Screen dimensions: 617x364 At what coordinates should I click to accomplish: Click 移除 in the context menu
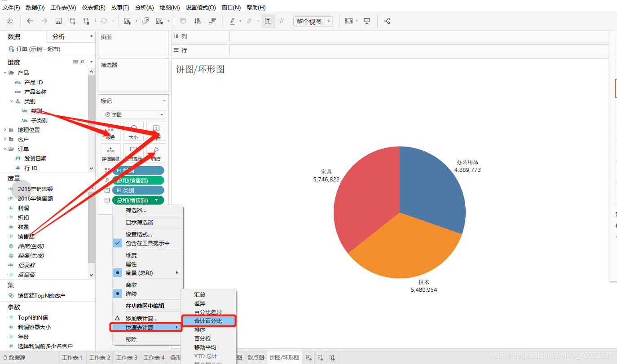(x=147, y=340)
